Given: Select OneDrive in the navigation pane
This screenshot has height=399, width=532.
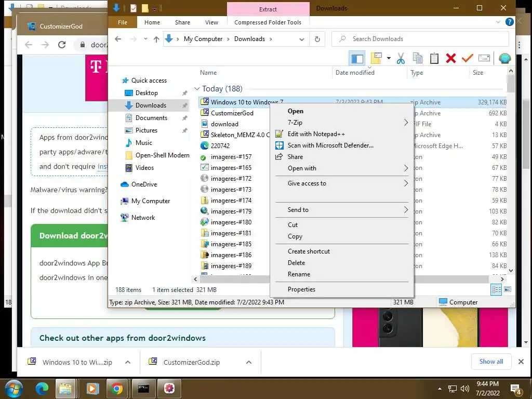Looking at the screenshot, I should 144,184.
